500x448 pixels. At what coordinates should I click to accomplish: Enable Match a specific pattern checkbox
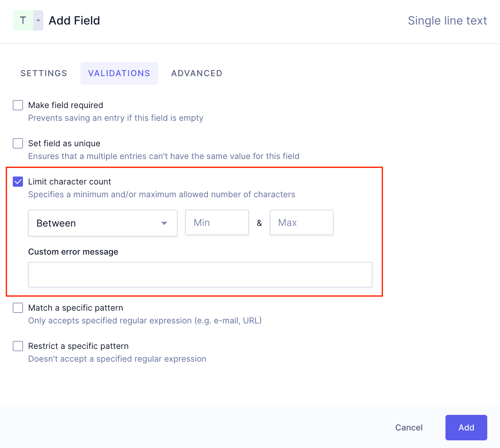click(18, 308)
